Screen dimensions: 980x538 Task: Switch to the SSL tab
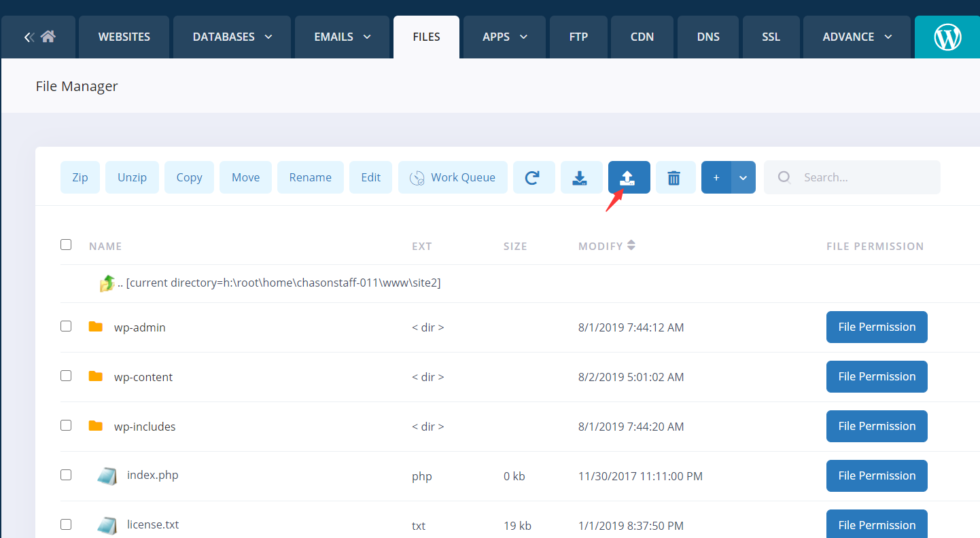pyautogui.click(x=771, y=37)
